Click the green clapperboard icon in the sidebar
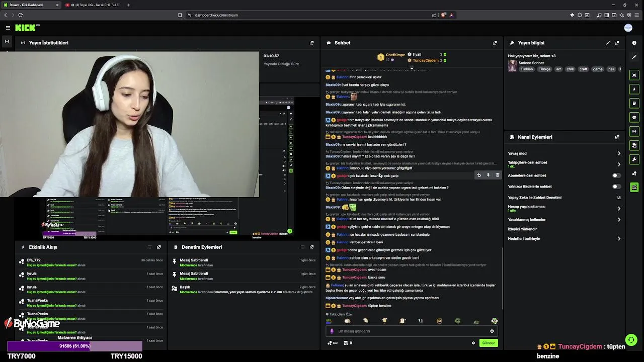Image resolution: width=644 pixels, height=362 pixels. pos(634,188)
